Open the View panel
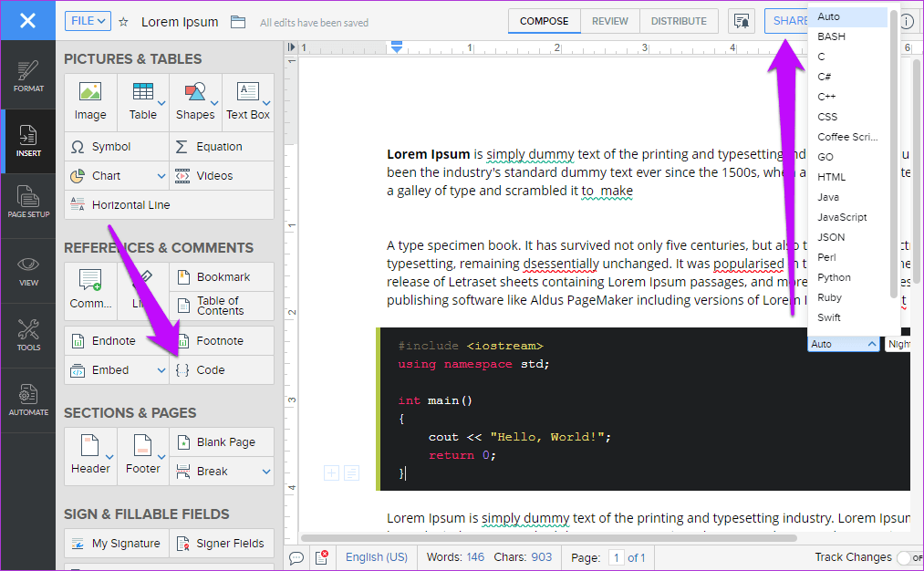 point(28,271)
